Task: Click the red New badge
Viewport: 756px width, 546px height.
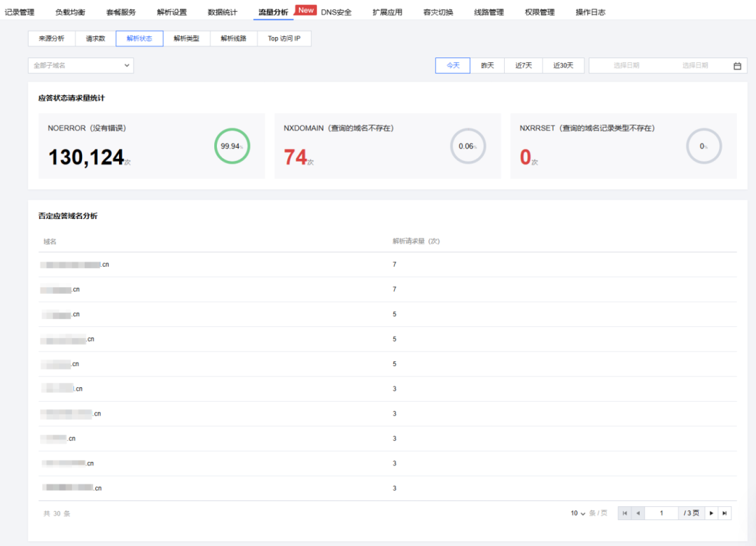Action: pos(306,10)
